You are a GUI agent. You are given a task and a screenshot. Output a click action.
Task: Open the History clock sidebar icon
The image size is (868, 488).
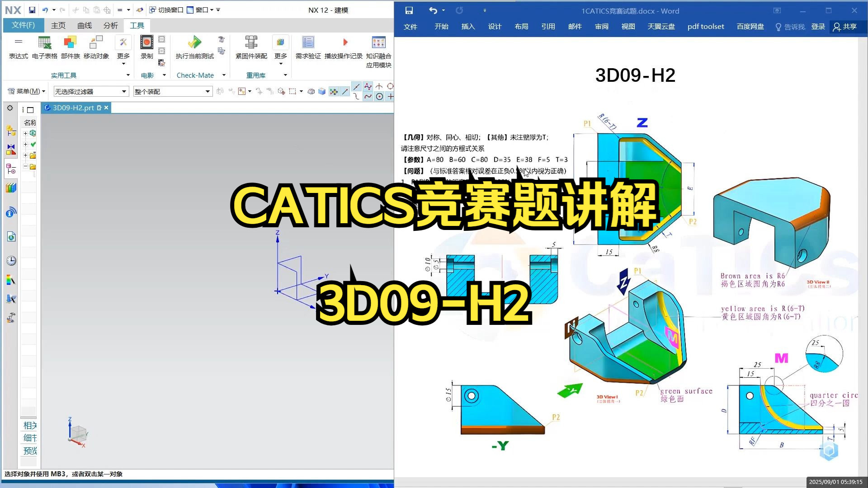coord(11,261)
